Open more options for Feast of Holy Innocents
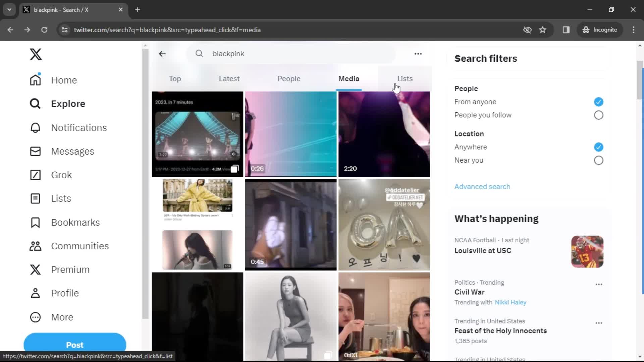The image size is (644, 362). point(599,323)
